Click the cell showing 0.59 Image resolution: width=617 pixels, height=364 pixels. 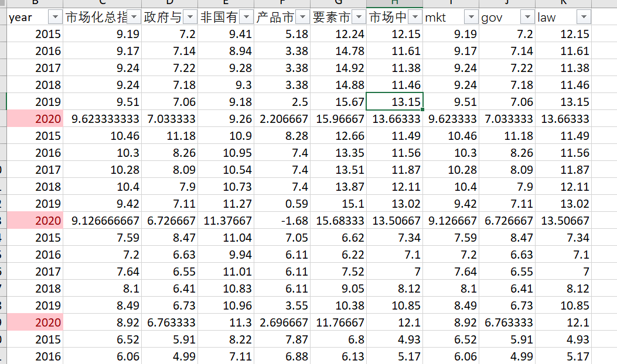pyautogui.click(x=282, y=203)
